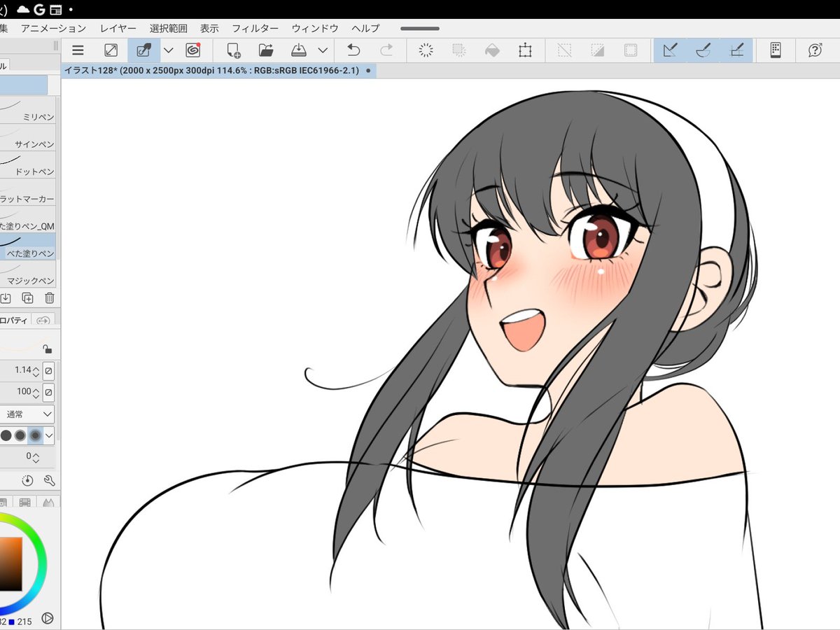840x630 pixels.
Task: Open Clip Studio support help icon
Action: tap(815, 50)
